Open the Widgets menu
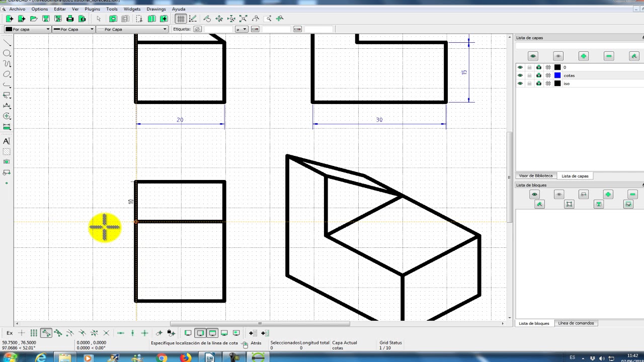The image size is (644, 362). [x=132, y=9]
